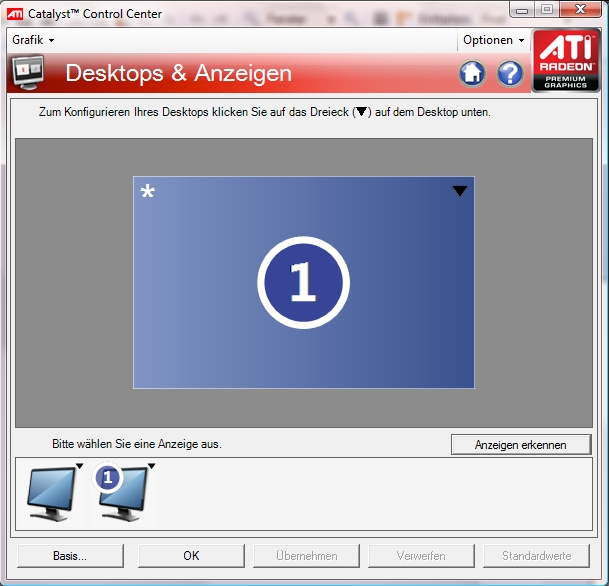Click the number 1 circle on desktop
This screenshot has height=586, width=609.
(303, 282)
